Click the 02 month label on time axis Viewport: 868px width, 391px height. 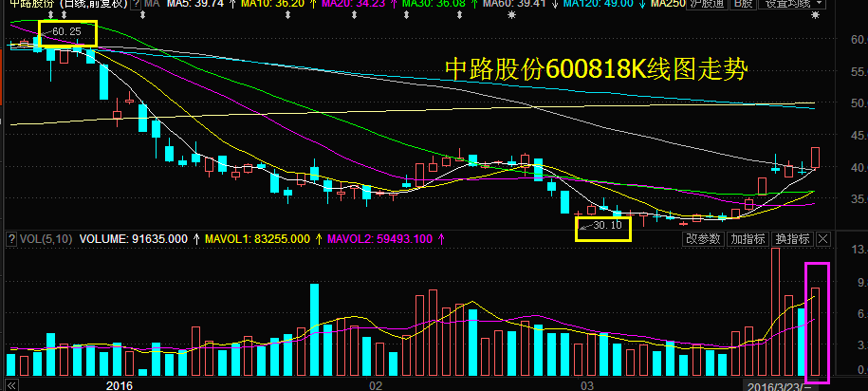click(377, 385)
